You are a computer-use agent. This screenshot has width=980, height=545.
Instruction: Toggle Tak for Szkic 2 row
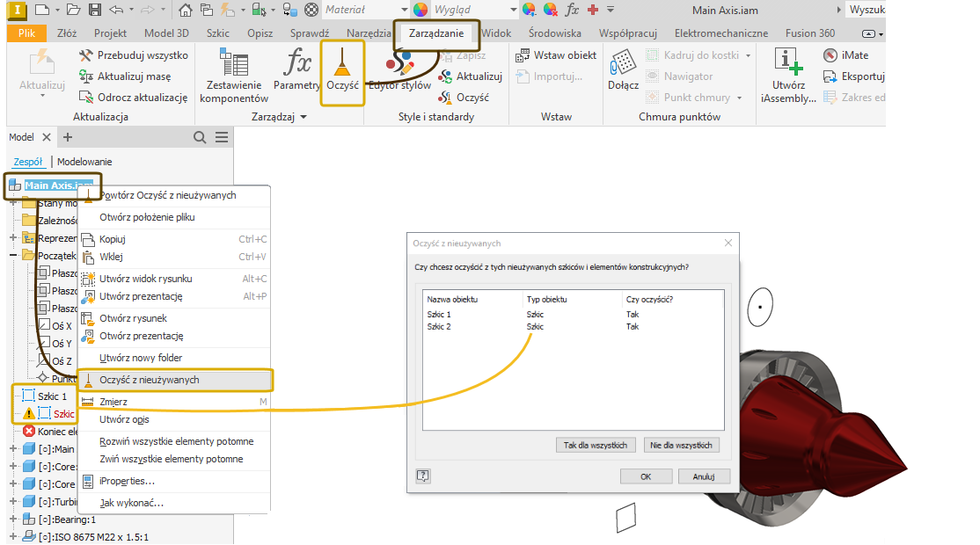pos(633,326)
